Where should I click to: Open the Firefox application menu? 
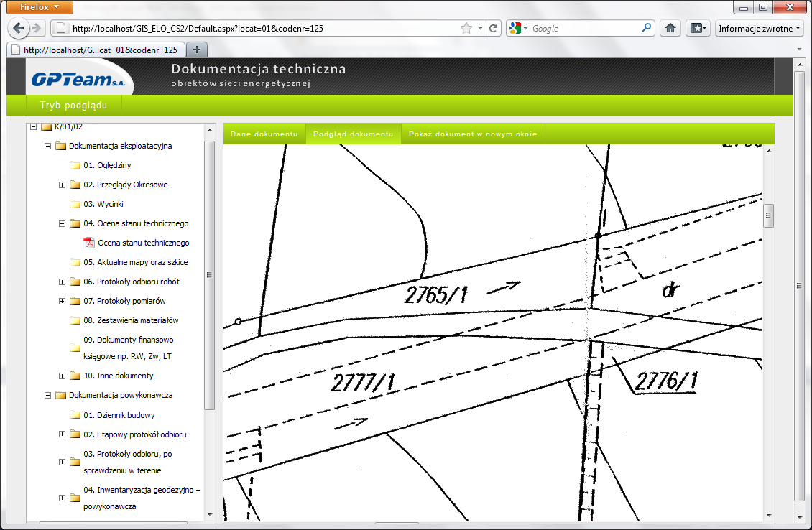40,6
